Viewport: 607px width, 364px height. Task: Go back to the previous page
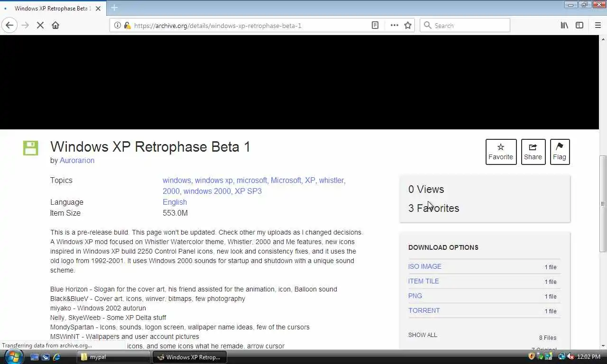coord(9,25)
